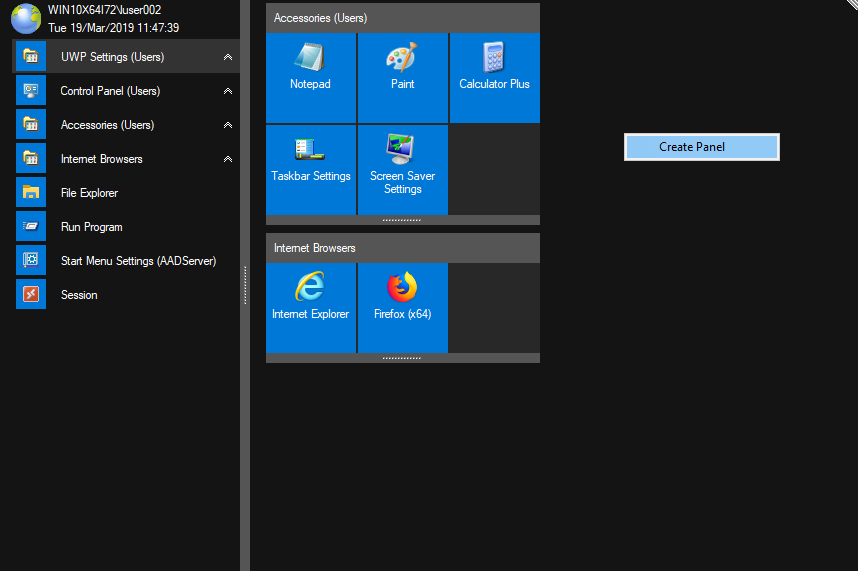This screenshot has height=571, width=858.
Task: Collapse Control Panel (Users) chevron
Action: 228,91
